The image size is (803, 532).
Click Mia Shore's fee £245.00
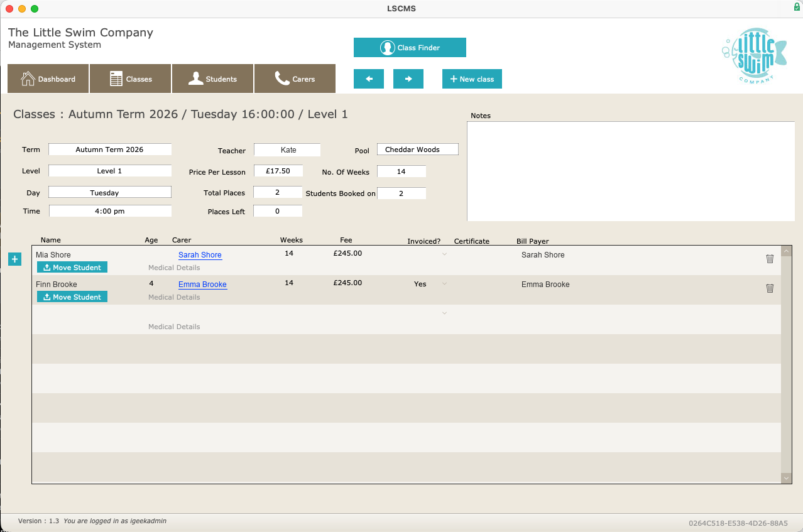pyautogui.click(x=347, y=253)
